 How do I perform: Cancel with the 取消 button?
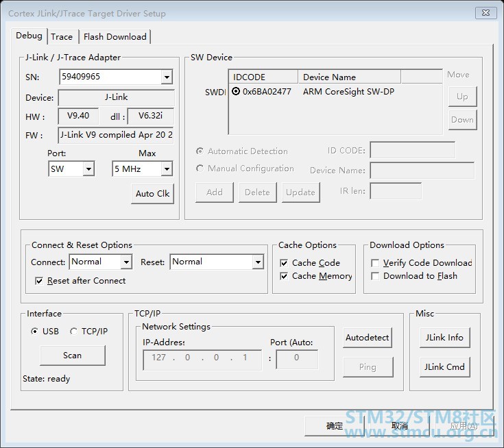[x=400, y=426]
